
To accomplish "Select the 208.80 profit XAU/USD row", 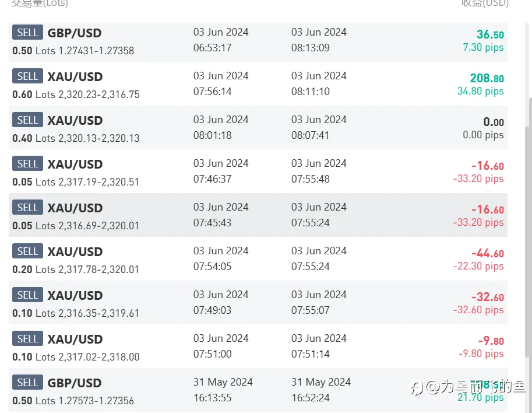I will coord(258,83).
